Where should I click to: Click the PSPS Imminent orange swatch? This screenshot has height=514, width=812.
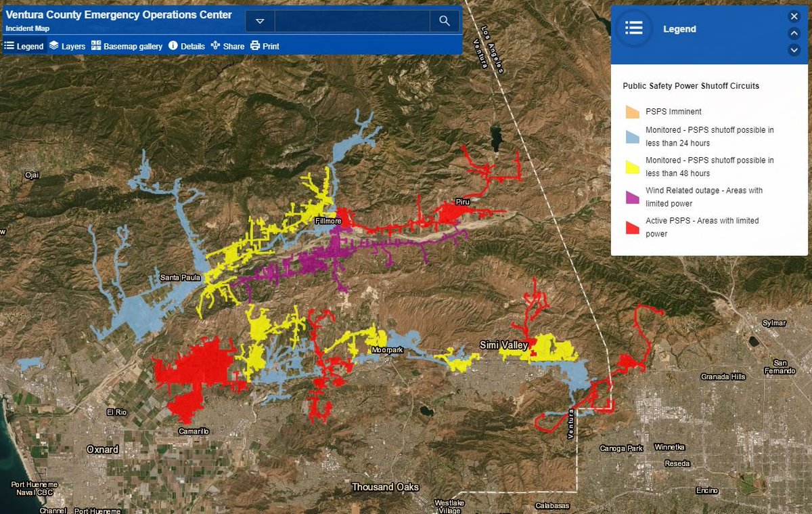tap(632, 112)
